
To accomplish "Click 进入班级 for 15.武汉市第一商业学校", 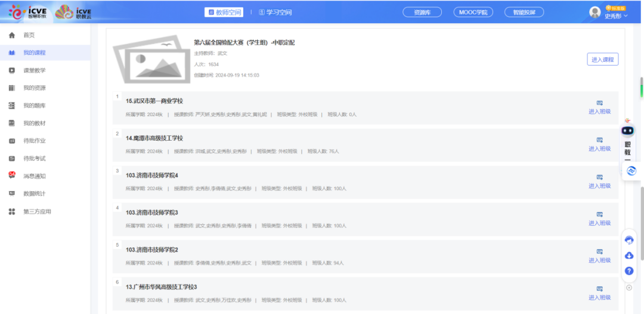I will click(x=600, y=111).
